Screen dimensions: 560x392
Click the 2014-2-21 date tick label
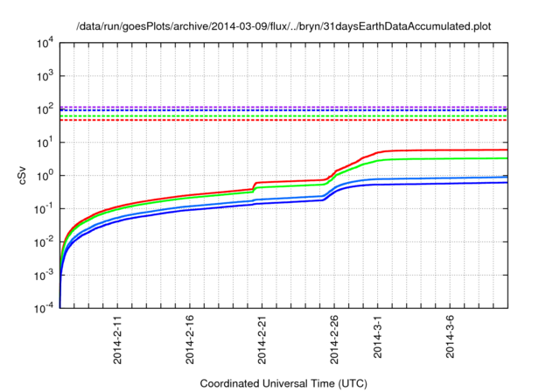point(262,339)
